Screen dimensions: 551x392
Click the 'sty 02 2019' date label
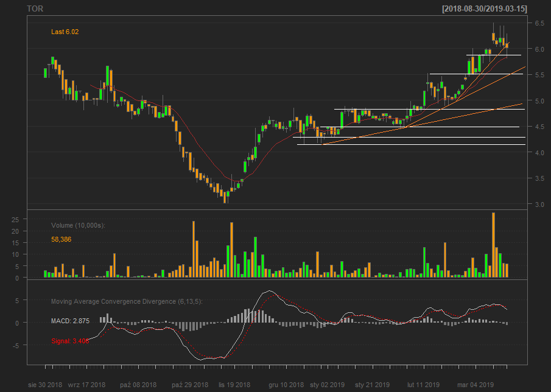tap(327, 385)
